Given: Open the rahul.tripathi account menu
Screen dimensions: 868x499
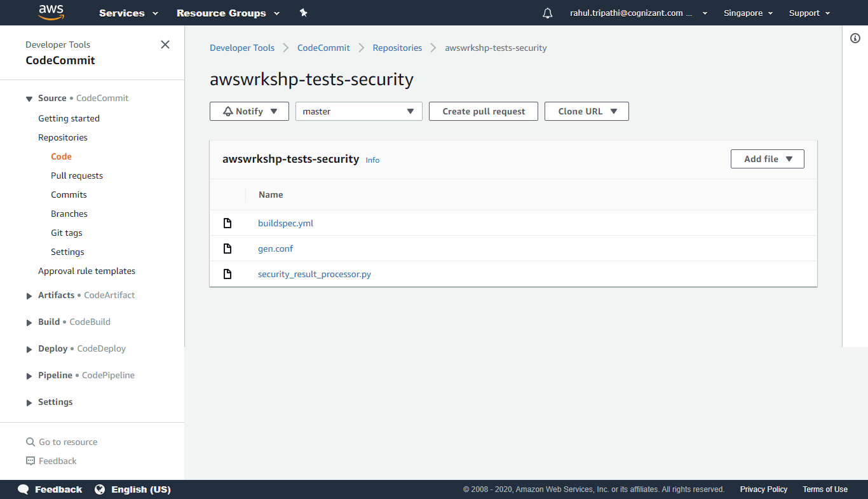Looking at the screenshot, I should [639, 13].
